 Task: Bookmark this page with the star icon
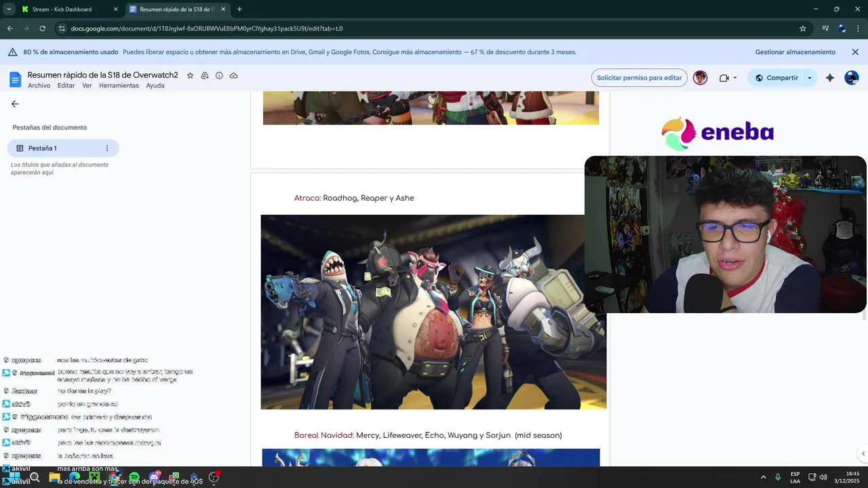(803, 28)
